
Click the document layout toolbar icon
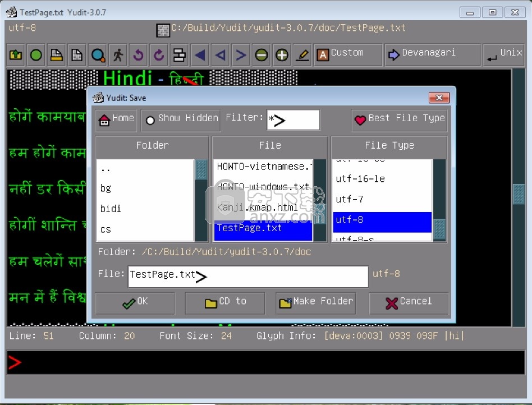[179, 54]
